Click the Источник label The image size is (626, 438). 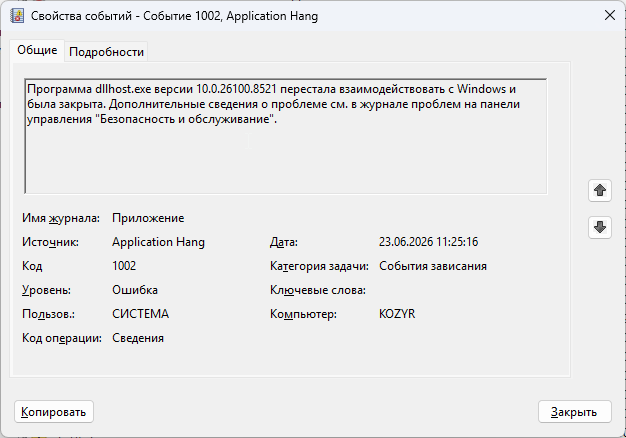tap(50, 242)
